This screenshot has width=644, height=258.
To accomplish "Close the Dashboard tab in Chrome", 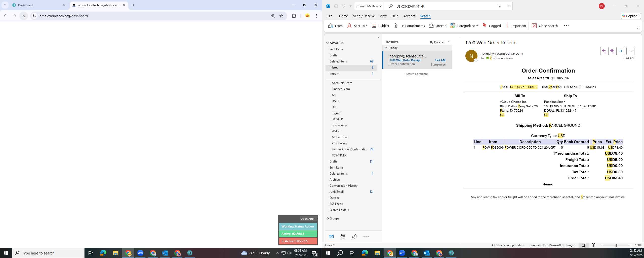I will (64, 5).
